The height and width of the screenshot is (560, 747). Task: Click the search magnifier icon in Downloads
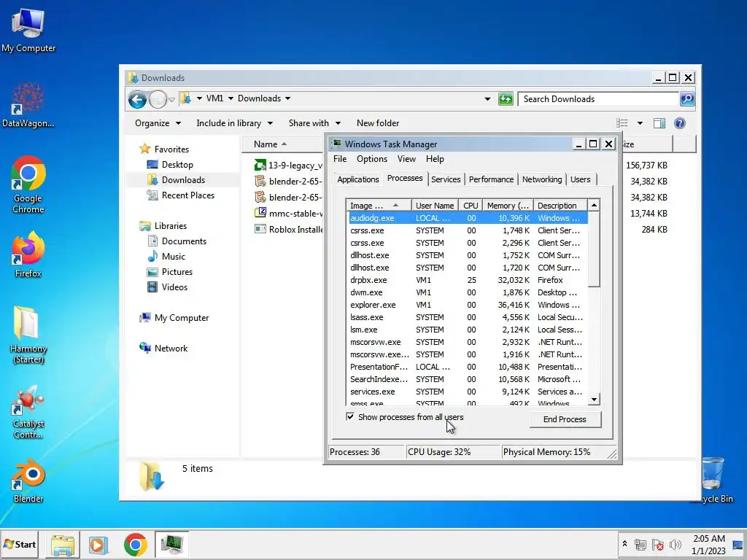[x=687, y=99]
